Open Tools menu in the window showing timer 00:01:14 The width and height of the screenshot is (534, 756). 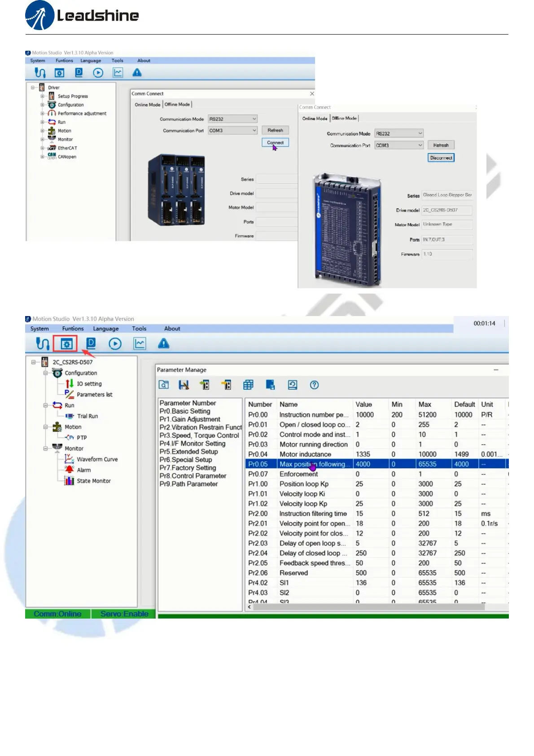click(x=139, y=329)
